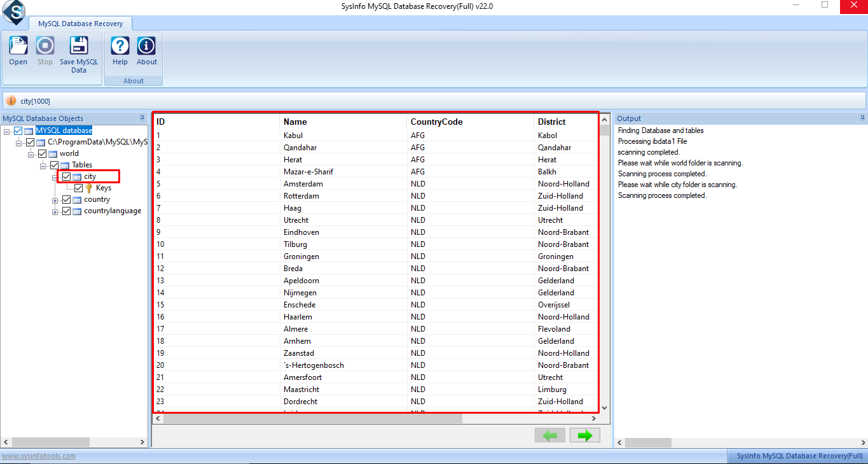Toggle the country table checkbox
Viewport: 868px width, 464px height.
tap(67, 200)
